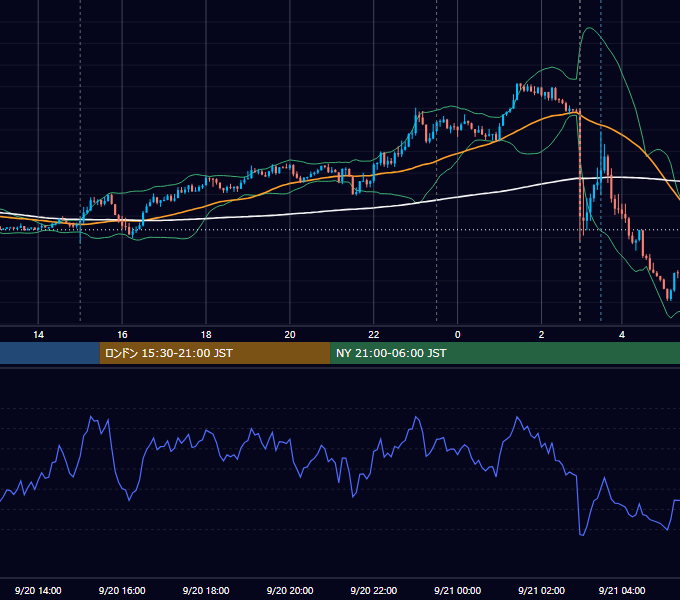Click the 9/20 16:00 date label
Viewport: 680px width, 600px height.
tap(122, 590)
